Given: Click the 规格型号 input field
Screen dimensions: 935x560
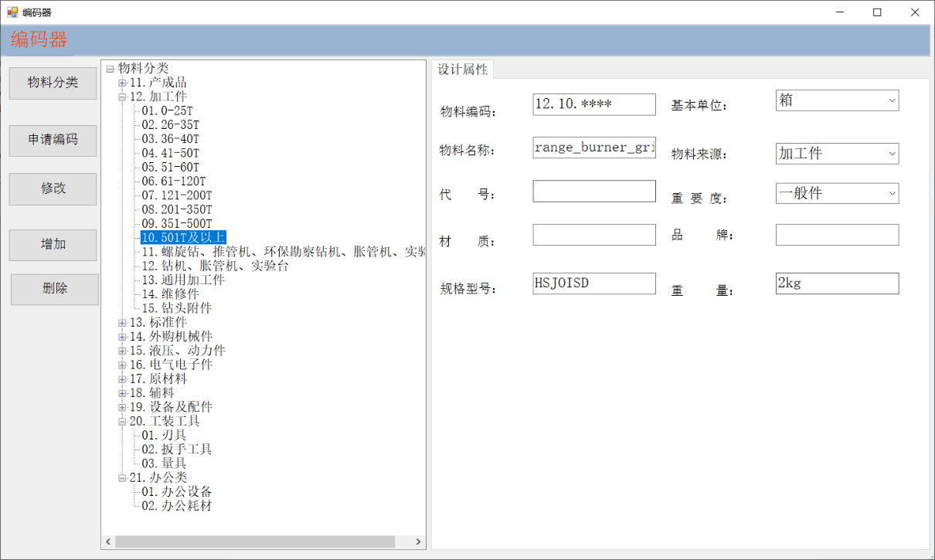Looking at the screenshot, I should click(x=593, y=283).
